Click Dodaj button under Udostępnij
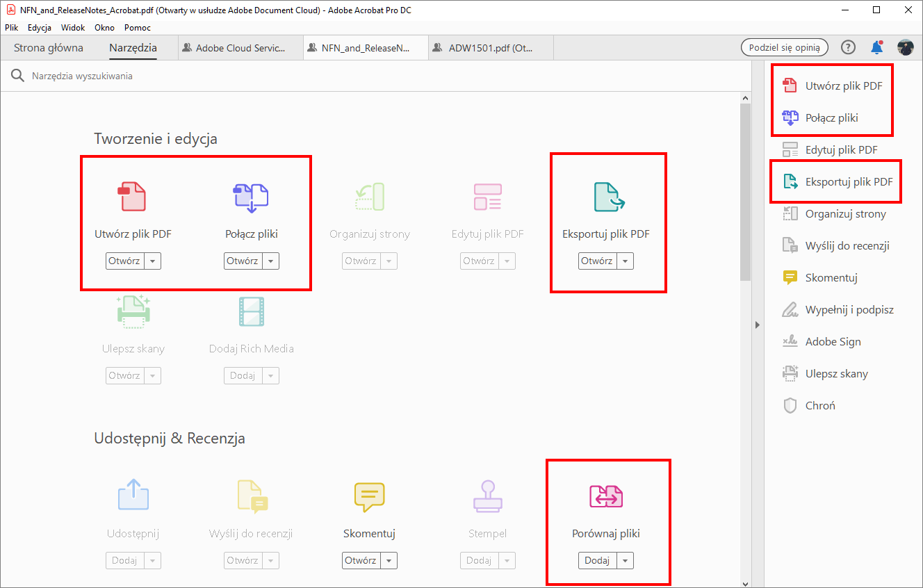 point(125,561)
